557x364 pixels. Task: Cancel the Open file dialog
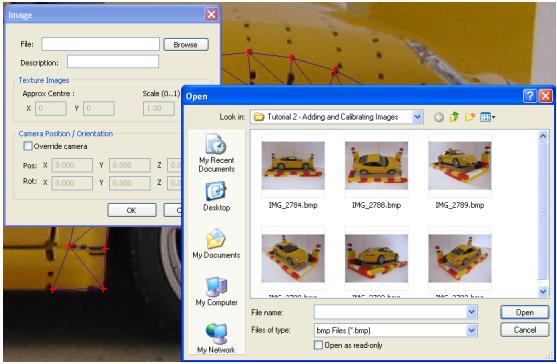coord(524,330)
